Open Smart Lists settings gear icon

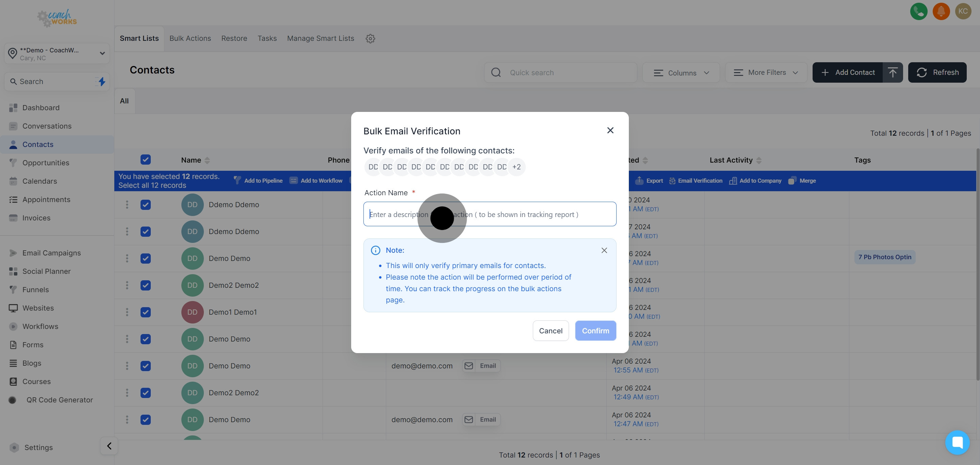(x=370, y=38)
